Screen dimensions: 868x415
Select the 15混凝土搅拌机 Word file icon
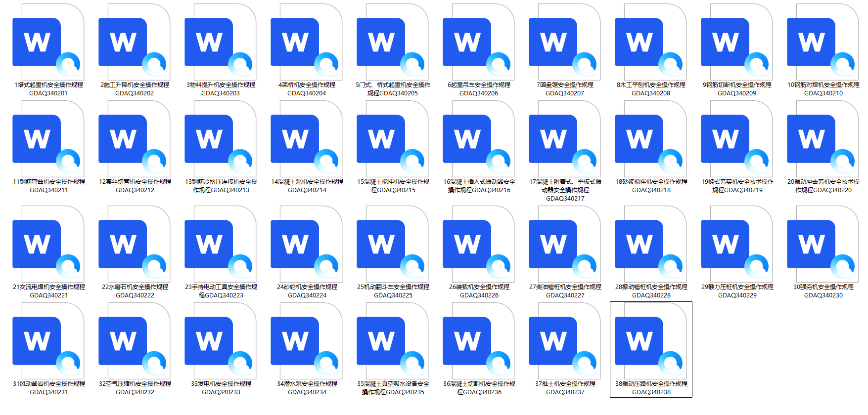[x=393, y=139]
